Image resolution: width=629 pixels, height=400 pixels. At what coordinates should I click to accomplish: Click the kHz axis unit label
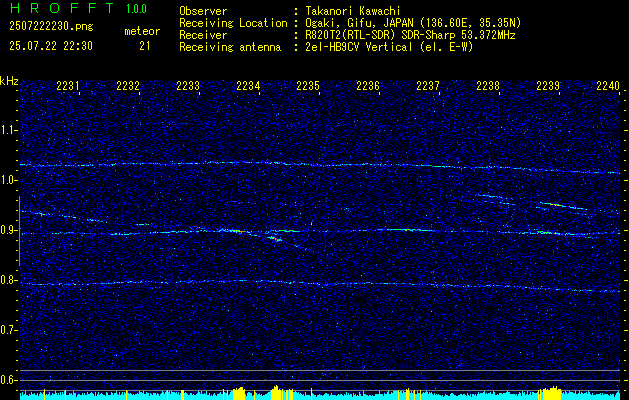(9, 81)
